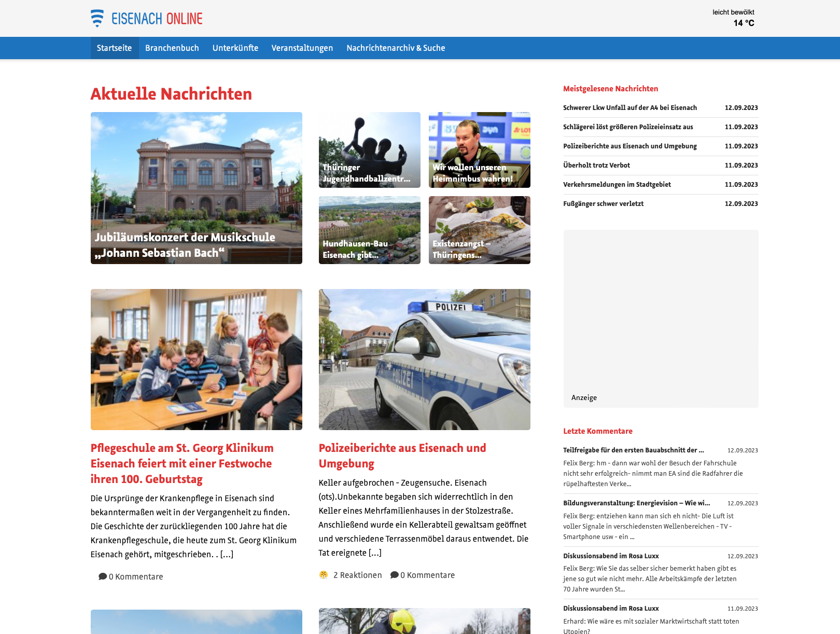Click the Anzeige advertisement box

661,319
